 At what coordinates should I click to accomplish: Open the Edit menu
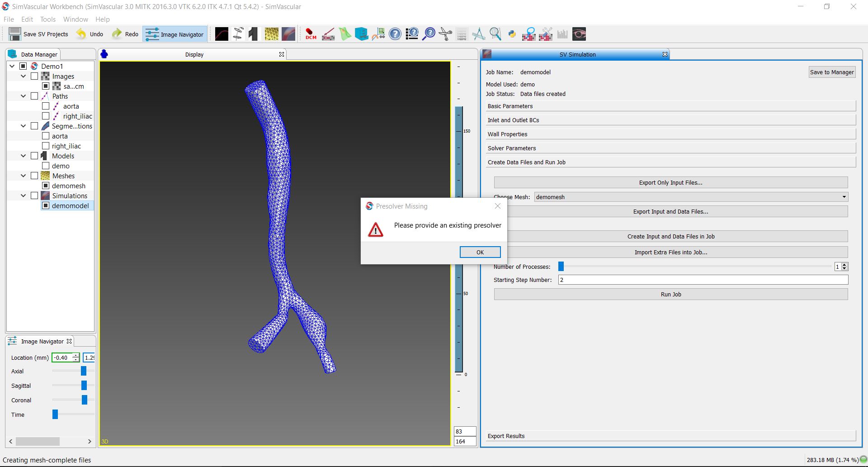pyautogui.click(x=27, y=19)
